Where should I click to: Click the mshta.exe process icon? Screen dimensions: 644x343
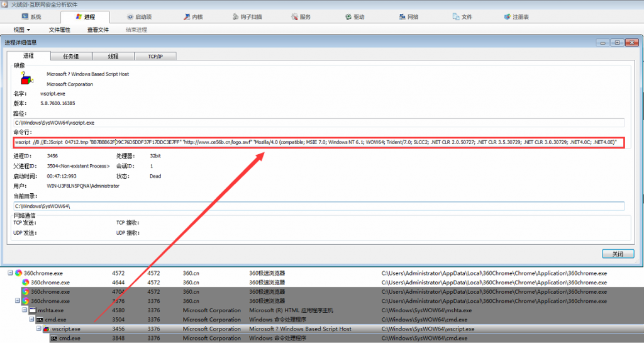point(33,310)
